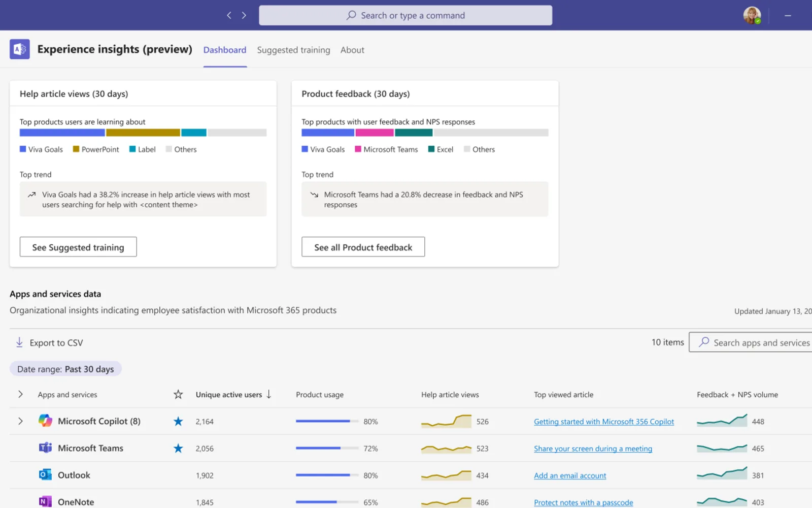812x508 pixels.
Task: Sort by the favorites star column header
Action: pos(178,394)
